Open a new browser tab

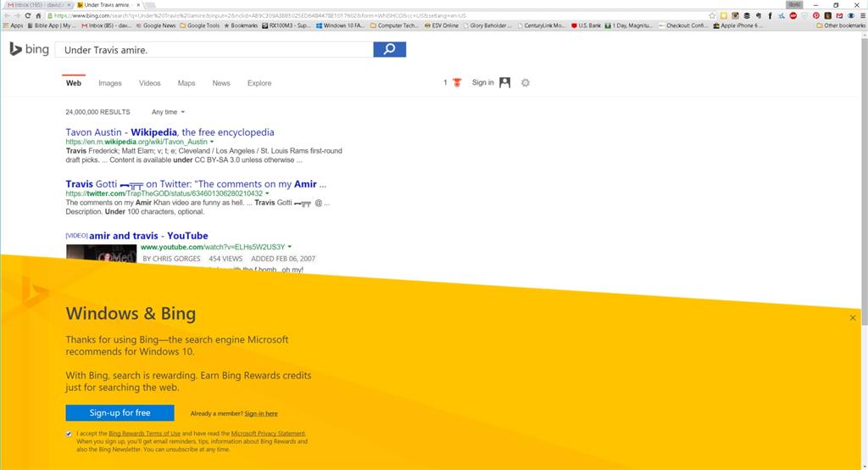(x=151, y=5)
